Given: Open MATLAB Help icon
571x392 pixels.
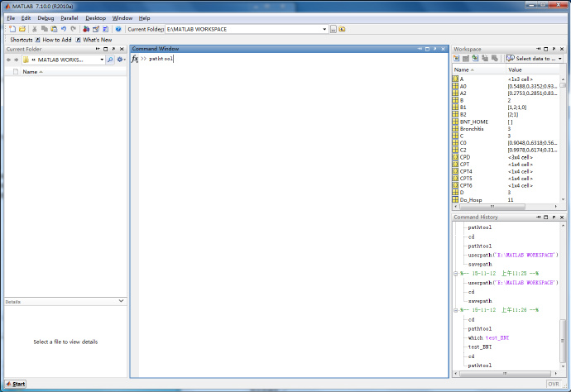Looking at the screenshot, I should 118,29.
